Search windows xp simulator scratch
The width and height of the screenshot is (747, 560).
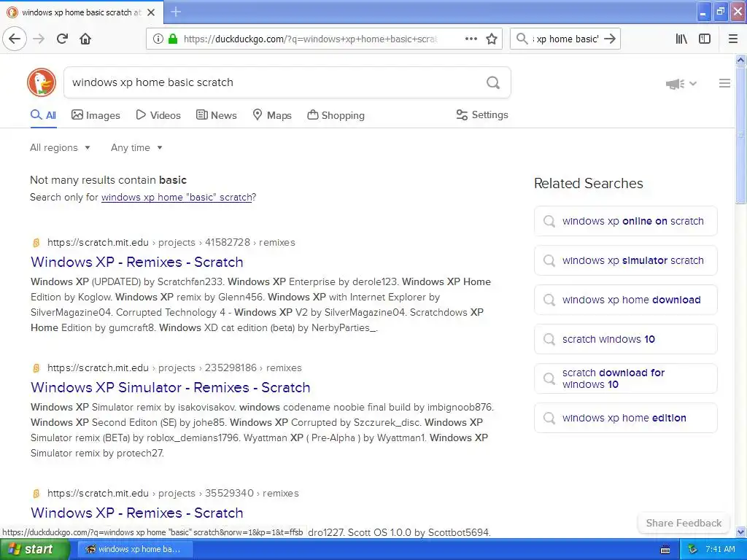pos(625,260)
